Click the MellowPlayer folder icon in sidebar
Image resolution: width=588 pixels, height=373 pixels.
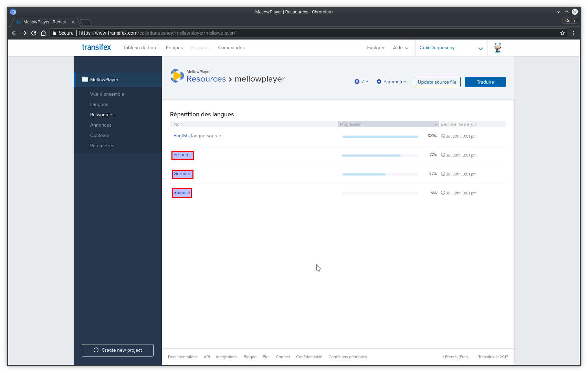[x=85, y=79]
